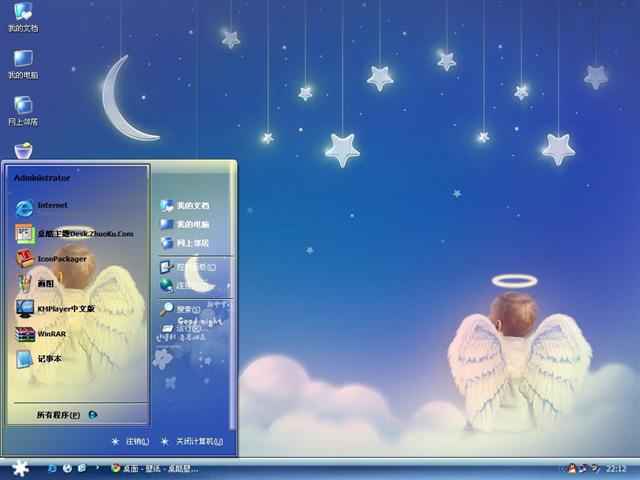This screenshot has height=480, width=640.
Task: Click the third quick launch icon
Action: pyautogui.click(x=82, y=468)
